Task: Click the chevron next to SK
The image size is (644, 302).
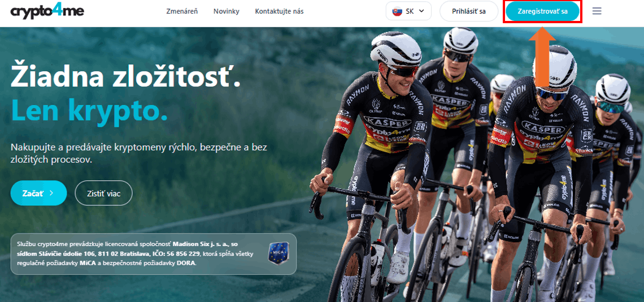Action: point(421,11)
